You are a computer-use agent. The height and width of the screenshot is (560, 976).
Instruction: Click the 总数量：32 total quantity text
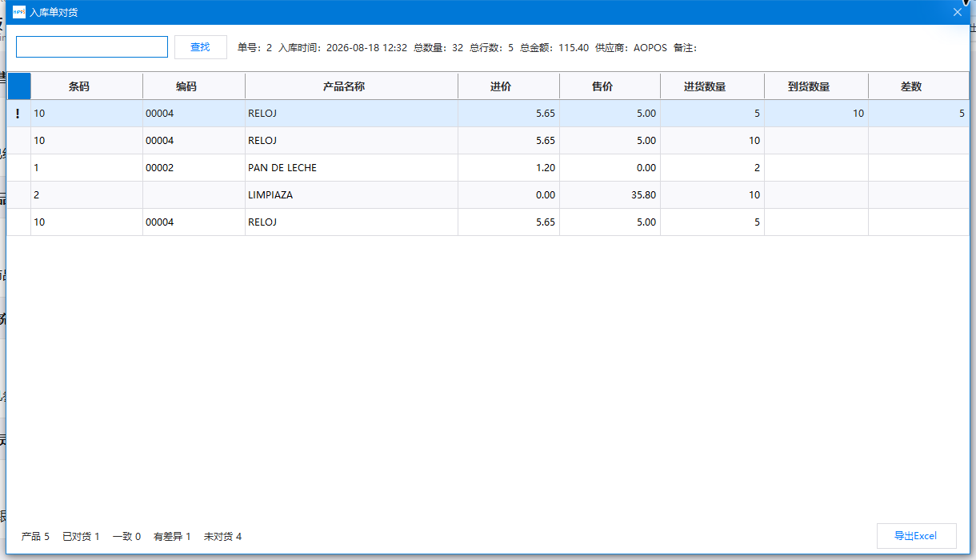point(438,48)
